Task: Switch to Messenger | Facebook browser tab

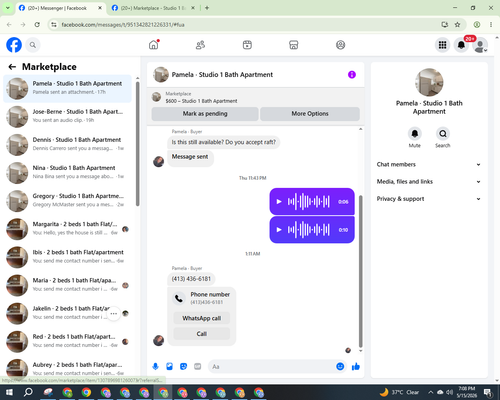Action: click(x=61, y=8)
